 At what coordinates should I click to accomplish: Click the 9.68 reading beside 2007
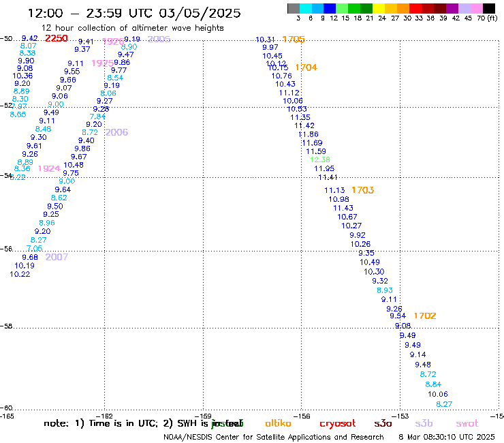tap(30, 258)
